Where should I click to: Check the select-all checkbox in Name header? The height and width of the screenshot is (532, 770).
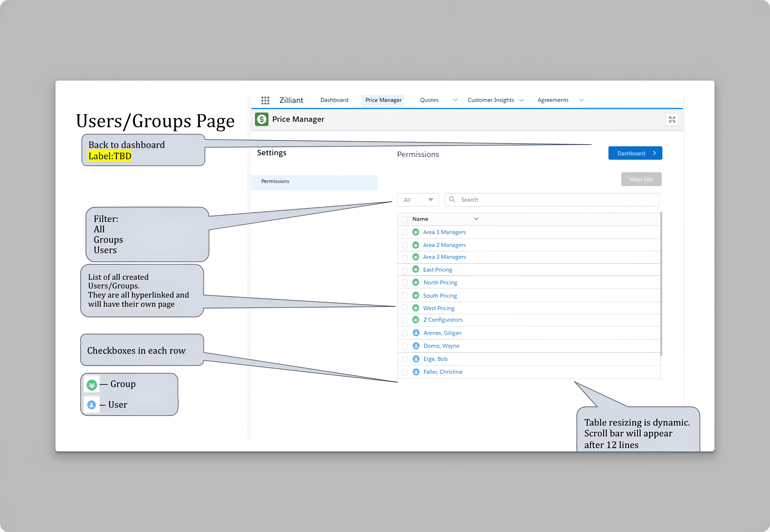[405, 219]
